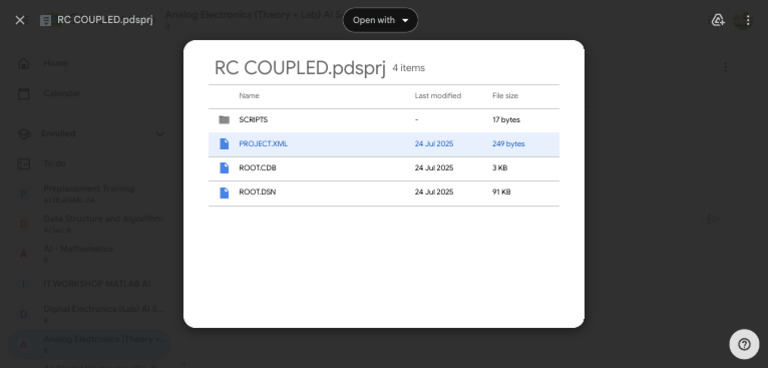Viewport: 768px width, 368px height.
Task: Open the PROJECT.XML file link
Action: point(264,144)
